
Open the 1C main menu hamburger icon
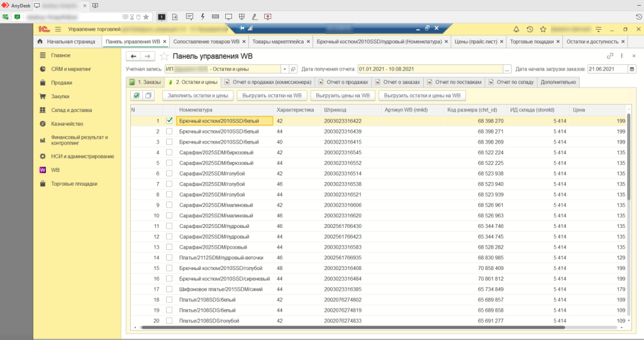click(58, 29)
